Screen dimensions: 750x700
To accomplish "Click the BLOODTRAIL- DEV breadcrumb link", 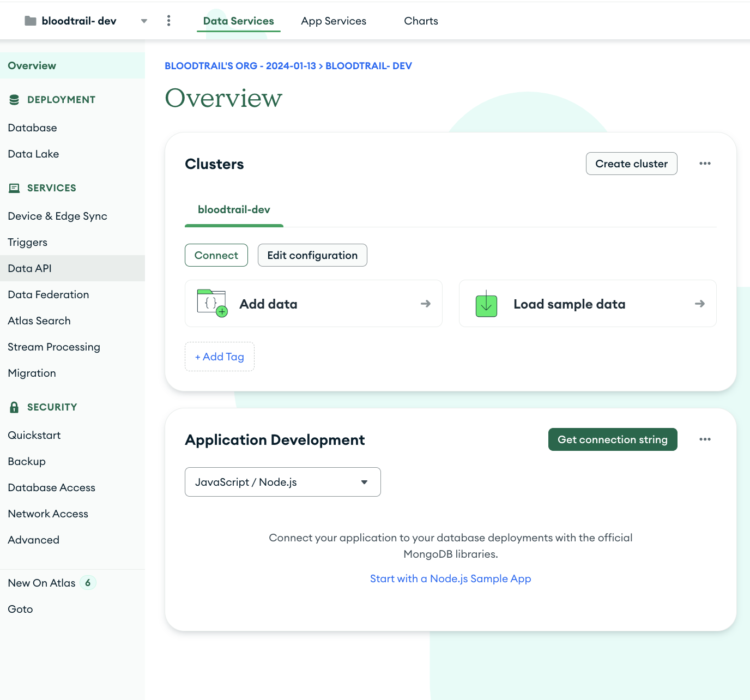I will 369,65.
